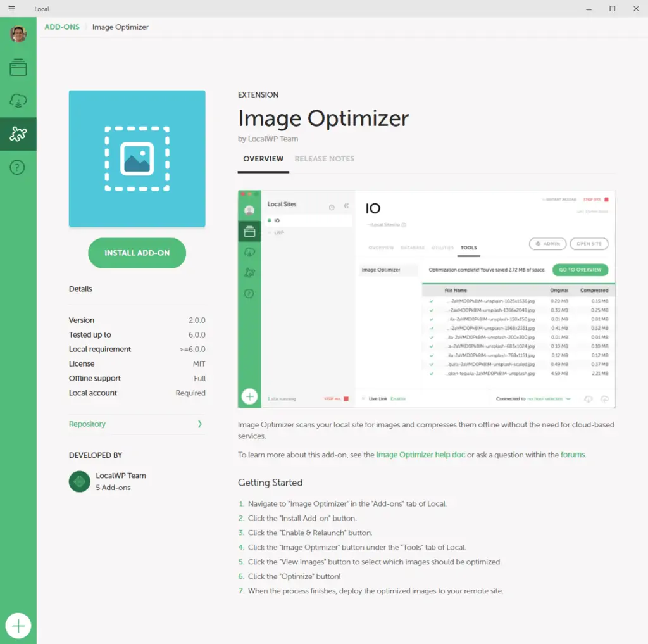Go to Local Sites sidebar icon
Image resolution: width=648 pixels, height=644 pixels.
[18, 67]
